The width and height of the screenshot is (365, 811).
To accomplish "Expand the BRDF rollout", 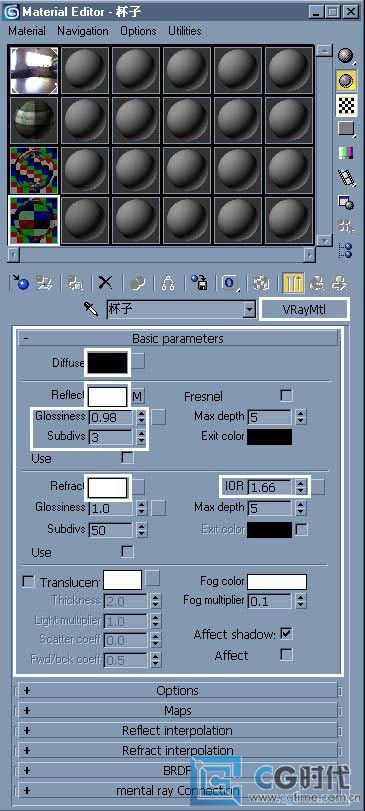I will point(178,770).
